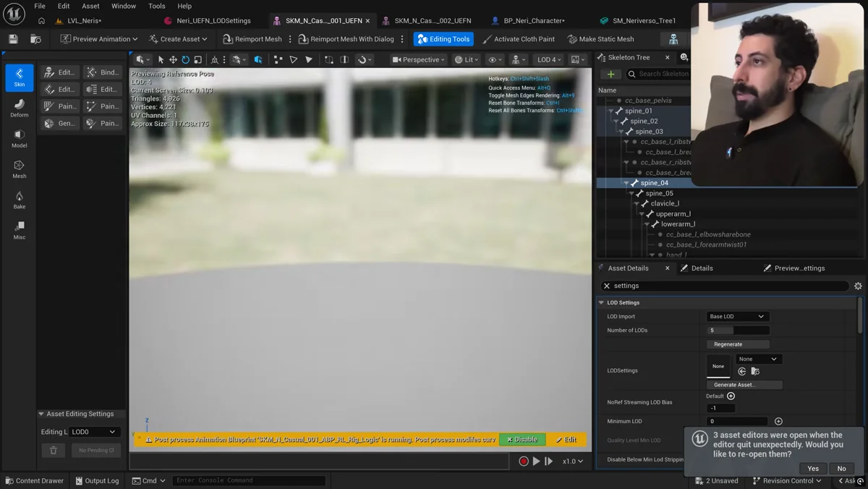Click Browse to LODSettings asset folder icon
The image size is (868, 489).
(755, 371)
